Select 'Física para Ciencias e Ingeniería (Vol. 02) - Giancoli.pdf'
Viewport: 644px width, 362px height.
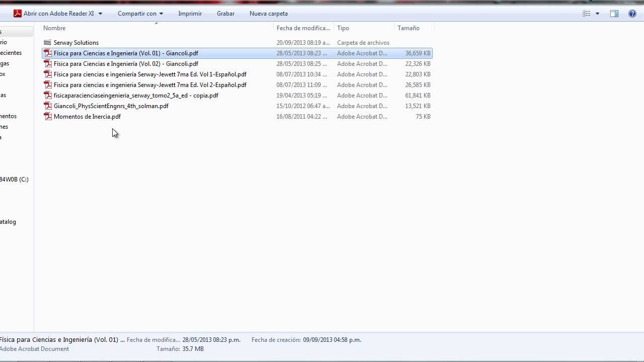(x=126, y=64)
